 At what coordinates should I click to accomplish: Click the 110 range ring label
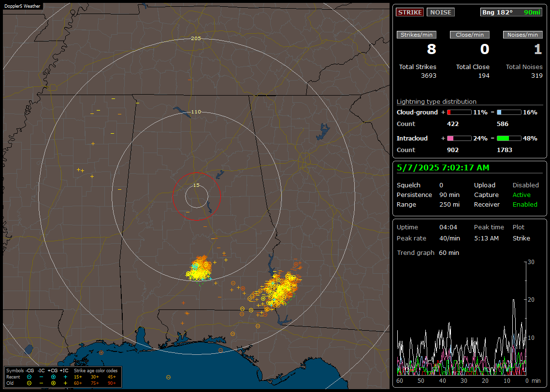pos(196,112)
